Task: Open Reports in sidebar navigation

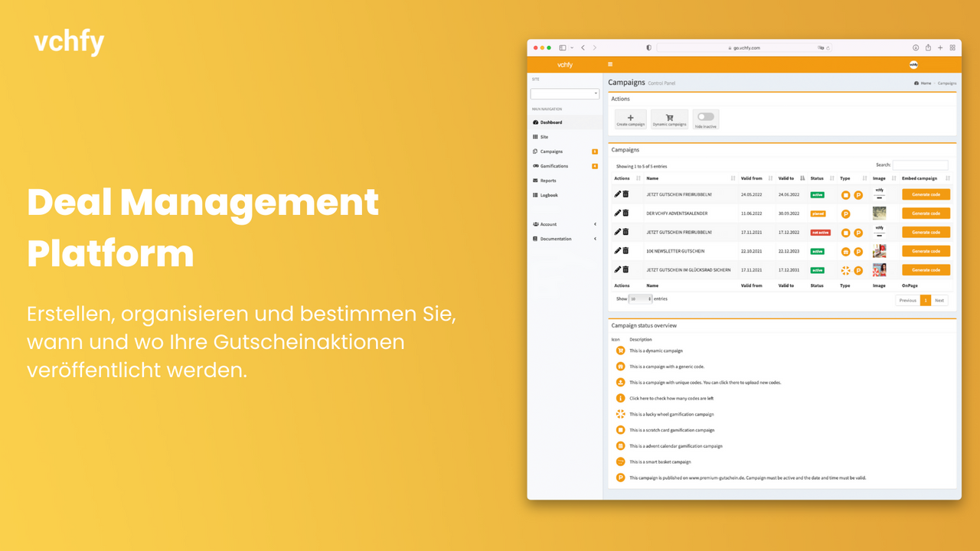Action: [564, 181]
